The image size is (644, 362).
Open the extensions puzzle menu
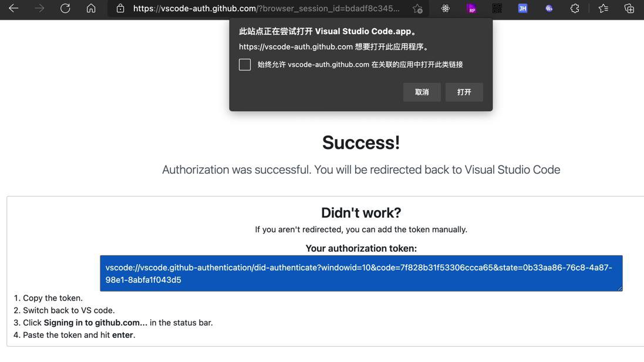pyautogui.click(x=575, y=8)
